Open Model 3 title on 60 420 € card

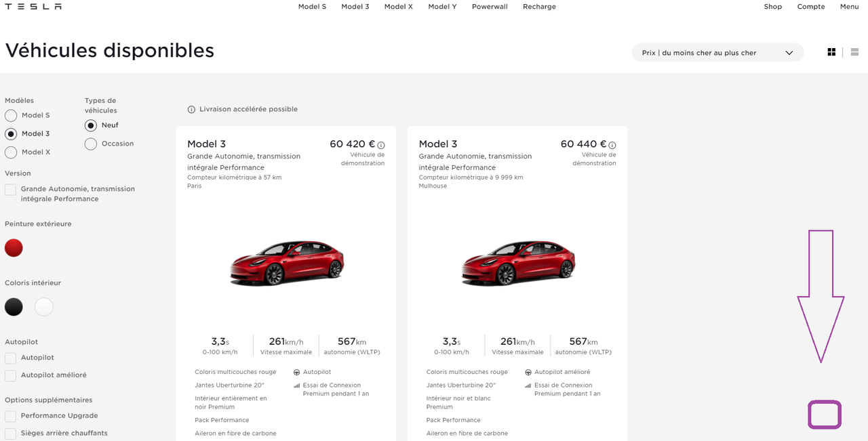point(207,144)
